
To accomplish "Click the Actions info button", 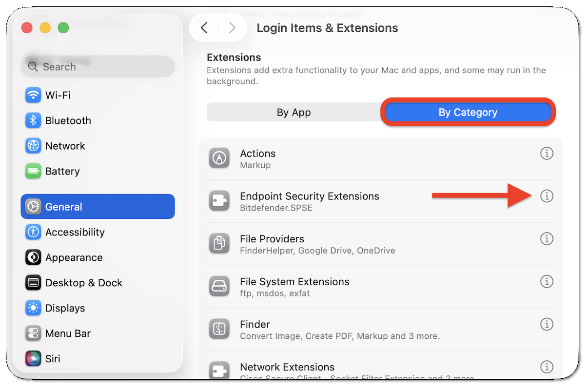I will tap(547, 154).
